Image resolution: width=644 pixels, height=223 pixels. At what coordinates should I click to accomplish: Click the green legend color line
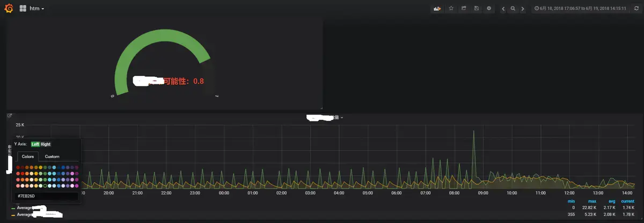pyautogui.click(x=13, y=207)
